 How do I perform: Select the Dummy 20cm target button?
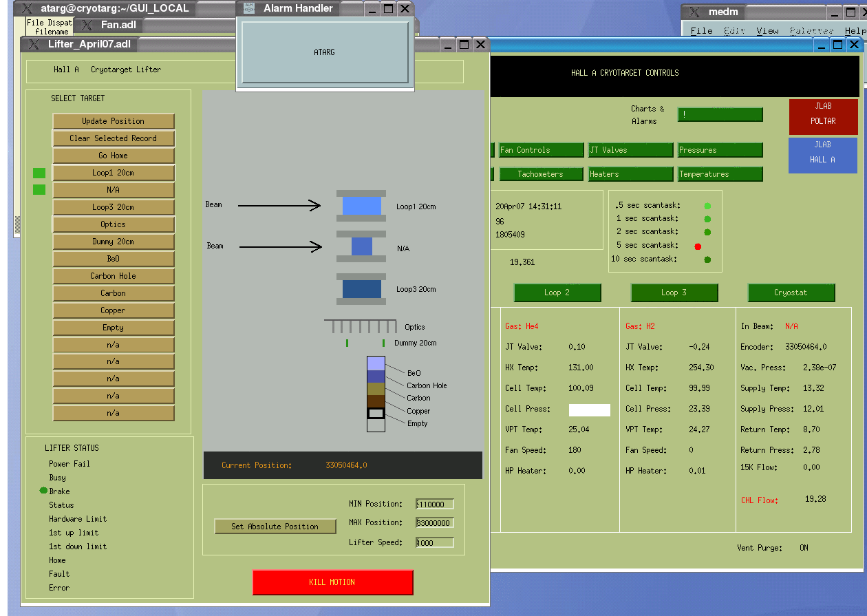tap(114, 242)
